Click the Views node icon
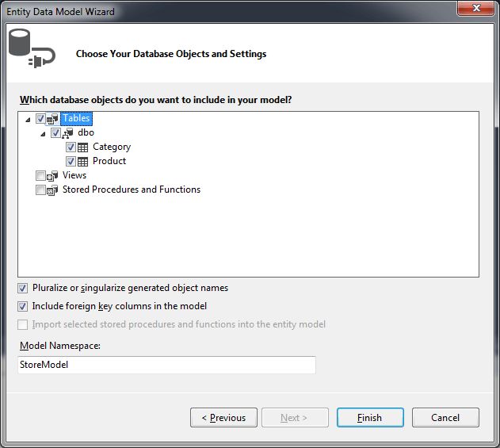 point(52,176)
